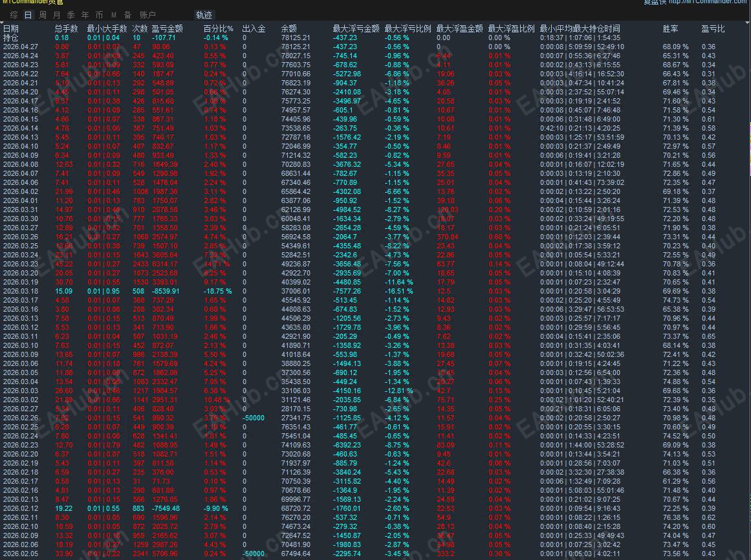Click the 14.71 % percentage cell
Screen dimensions: 751x560
(x=217, y=264)
